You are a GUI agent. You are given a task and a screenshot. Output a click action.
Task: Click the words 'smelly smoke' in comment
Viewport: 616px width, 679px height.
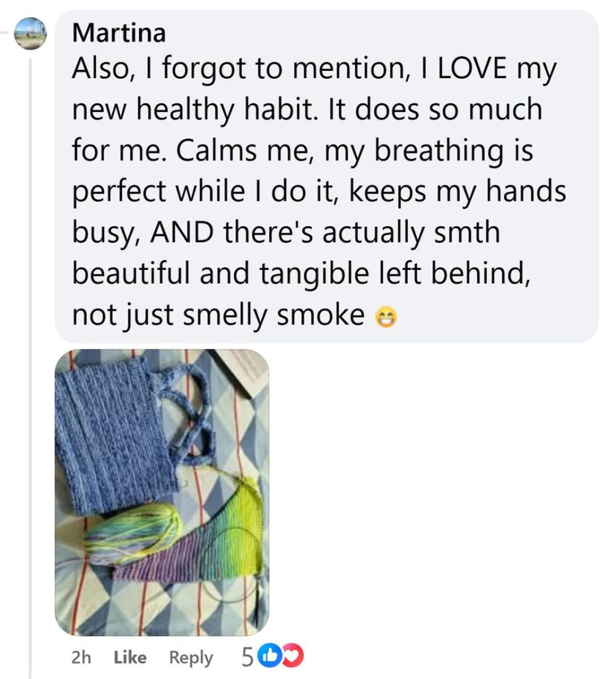(x=274, y=315)
